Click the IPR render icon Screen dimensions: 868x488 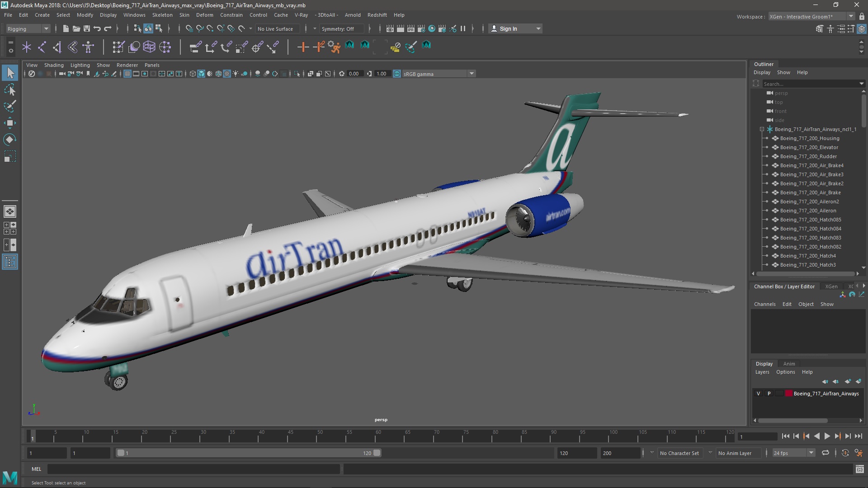coord(411,28)
